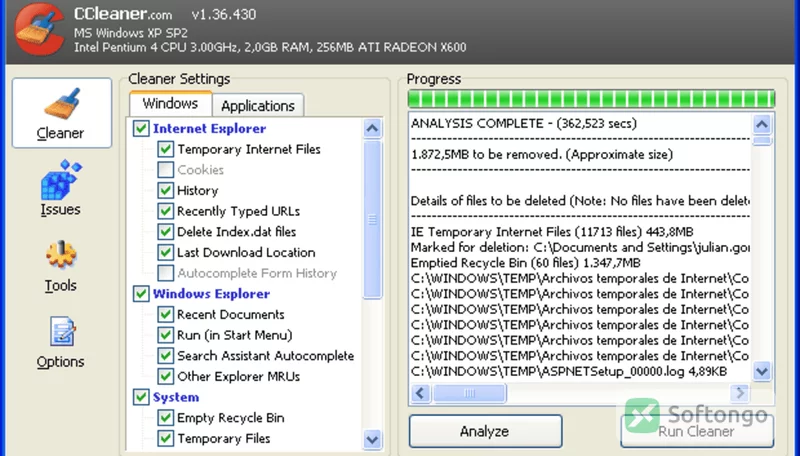The height and width of the screenshot is (456, 800).
Task: Switch to the Windows tab
Action: pos(170,104)
